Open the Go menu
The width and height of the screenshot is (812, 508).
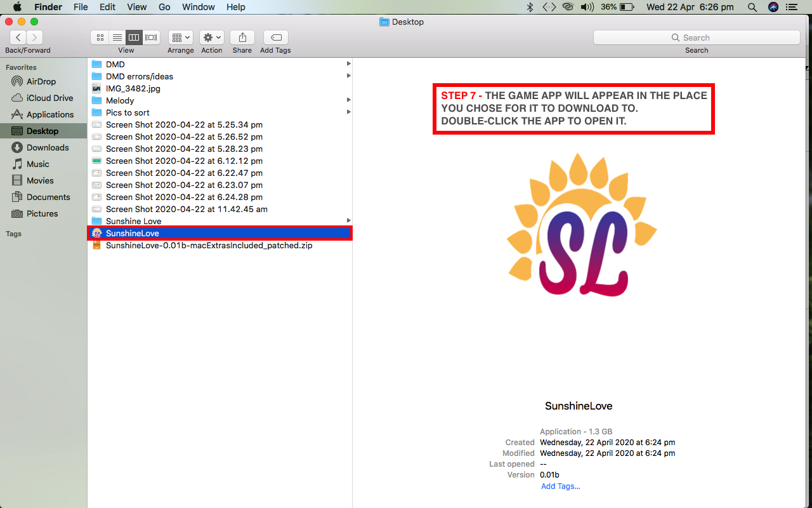pos(164,7)
